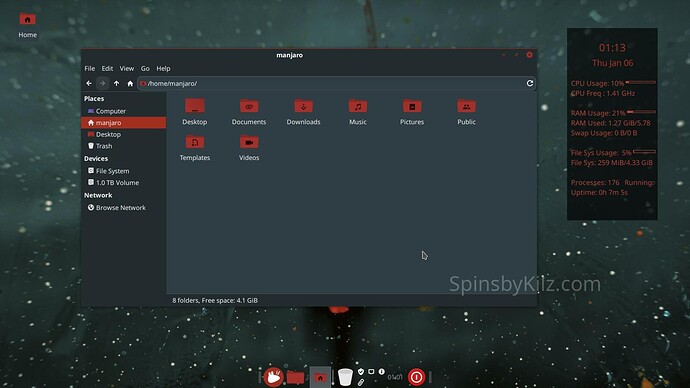
Task: Click the red power button in dock
Action: point(416,377)
